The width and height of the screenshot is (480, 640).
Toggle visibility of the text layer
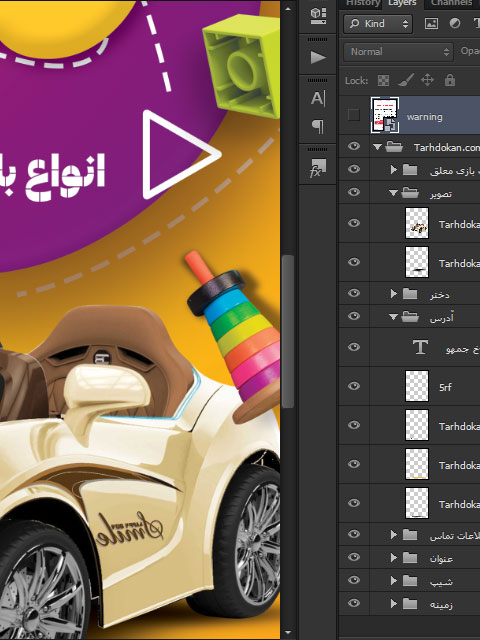pyautogui.click(x=354, y=347)
